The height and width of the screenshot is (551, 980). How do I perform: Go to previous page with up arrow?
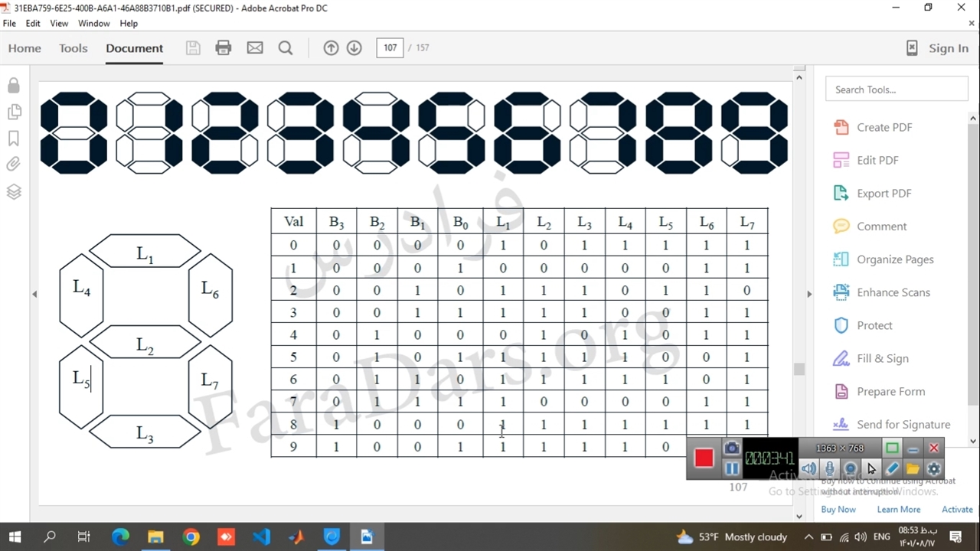point(331,48)
